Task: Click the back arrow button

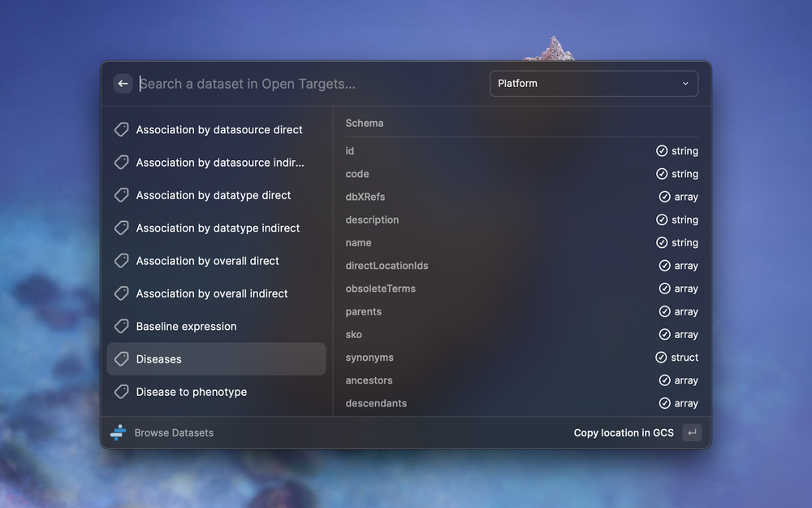Action: point(123,84)
